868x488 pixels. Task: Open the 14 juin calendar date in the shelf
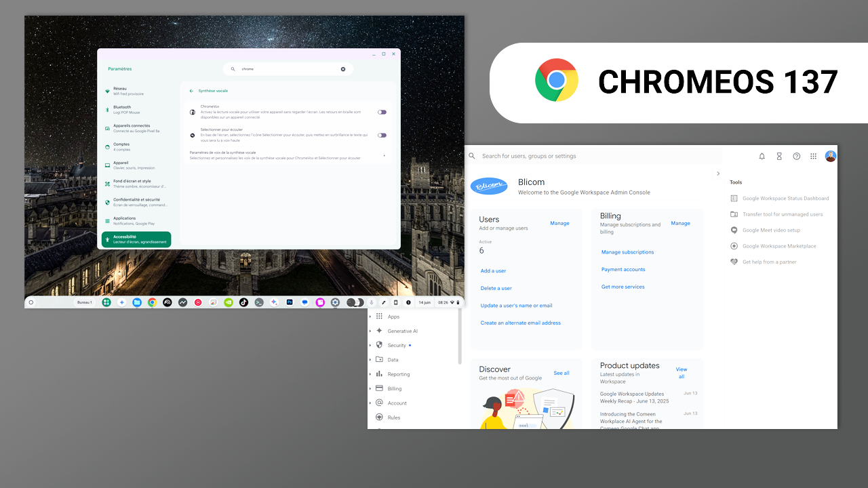point(425,302)
